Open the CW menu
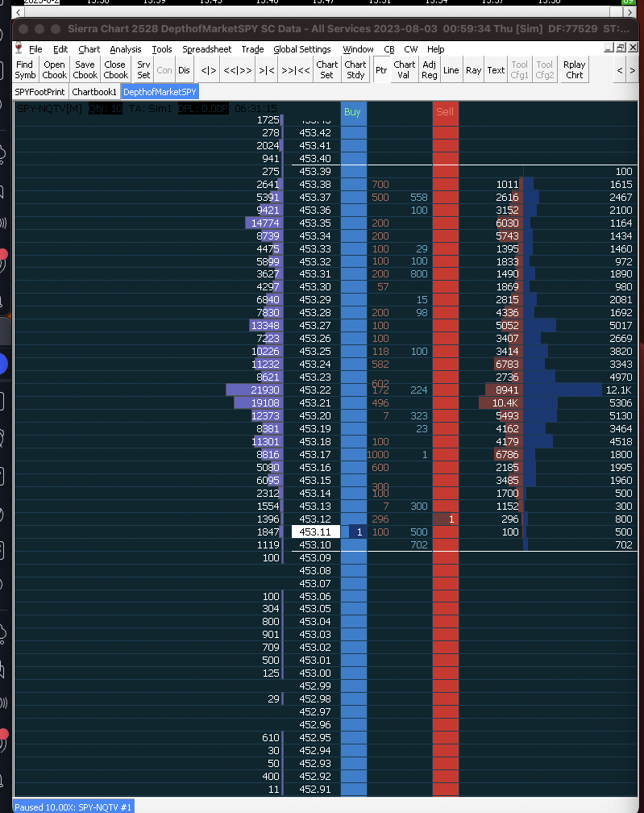This screenshot has height=813, width=644. pyautogui.click(x=411, y=49)
